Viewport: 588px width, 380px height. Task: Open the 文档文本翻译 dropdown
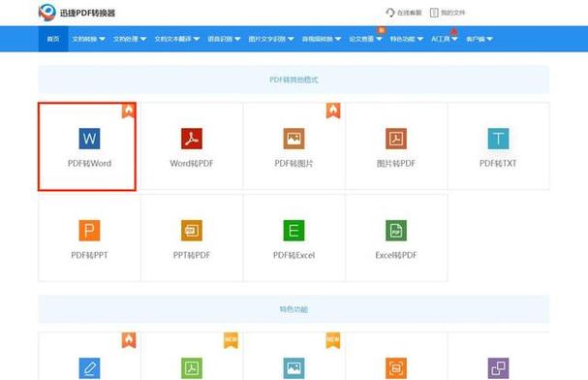[x=177, y=39]
